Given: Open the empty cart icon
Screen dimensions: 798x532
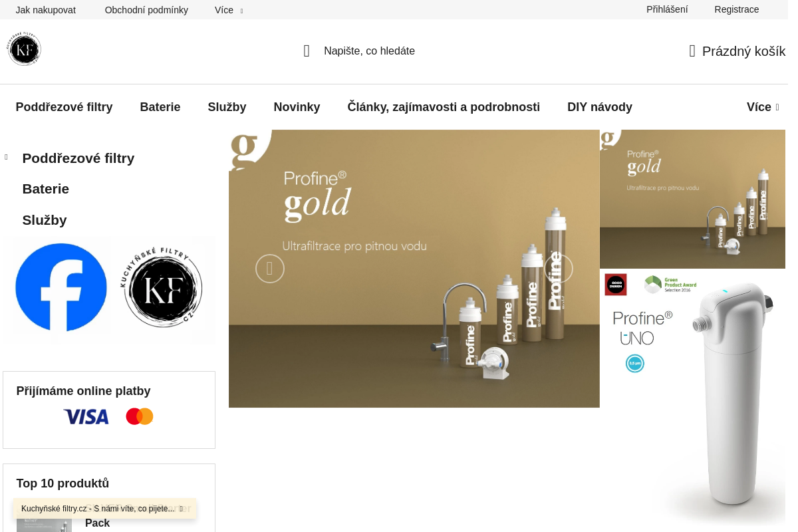Looking at the screenshot, I should [x=692, y=51].
